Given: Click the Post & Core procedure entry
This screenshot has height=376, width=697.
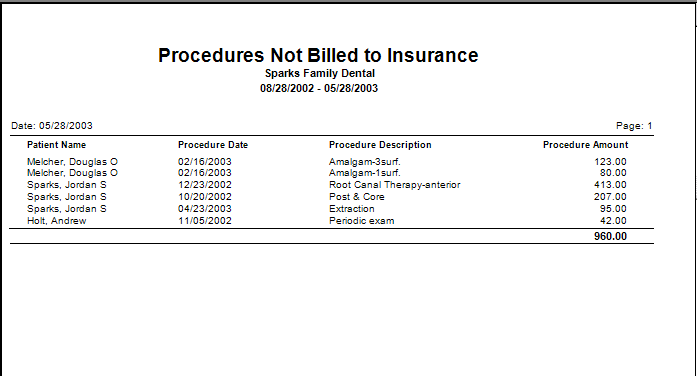Looking at the screenshot, I should pos(357,197).
